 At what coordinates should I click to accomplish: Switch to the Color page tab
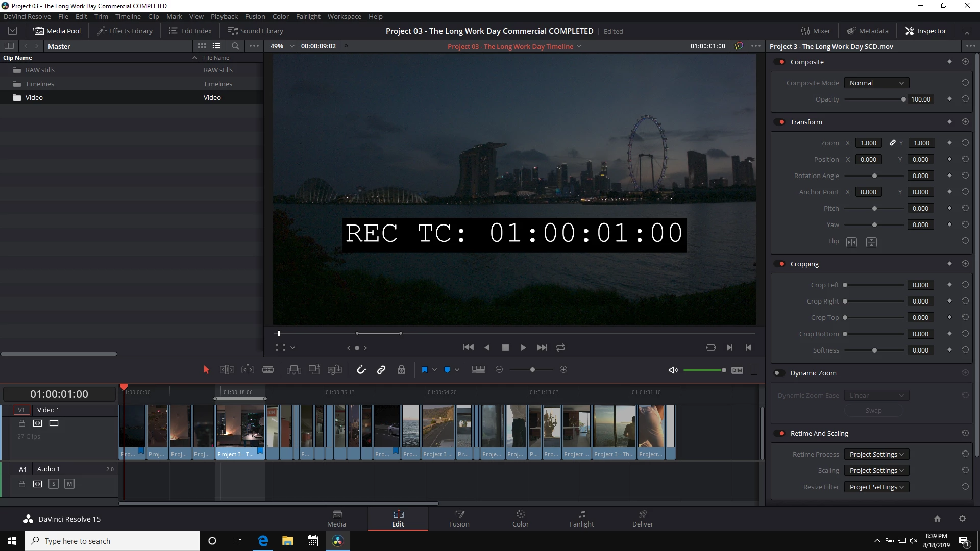pos(520,518)
